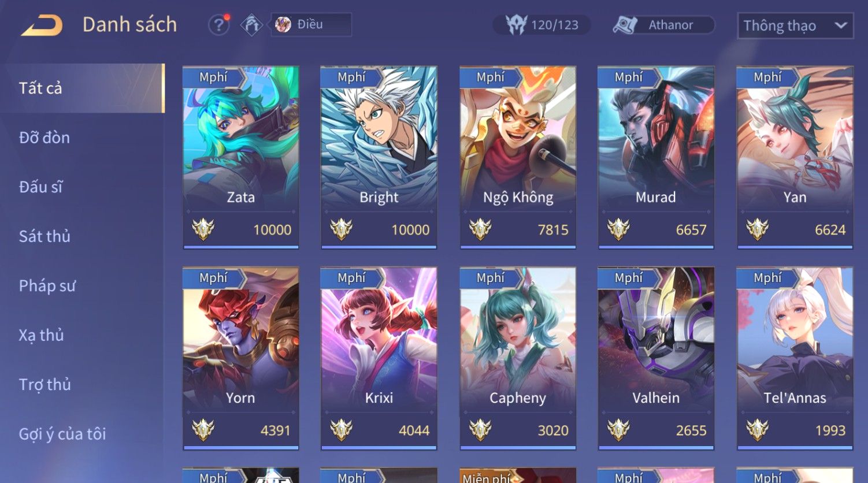Go back using the golden return arrow
The width and height of the screenshot is (868, 483).
[42, 25]
